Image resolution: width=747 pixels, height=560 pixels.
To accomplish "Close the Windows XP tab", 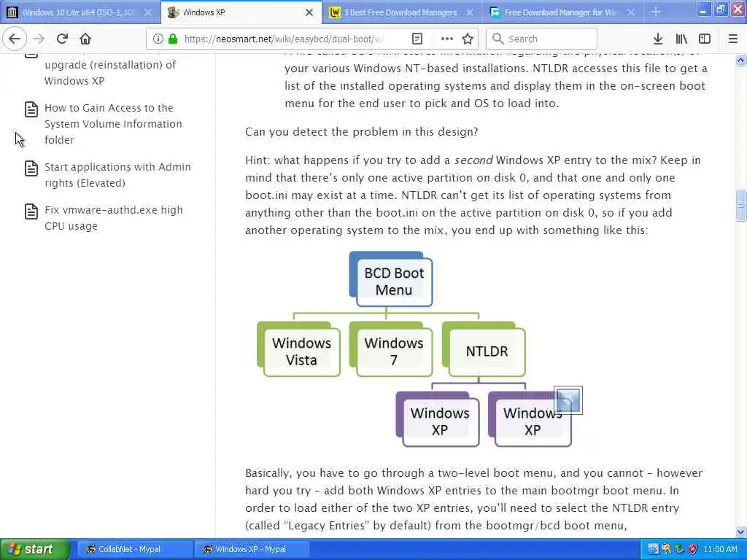I will (x=309, y=12).
